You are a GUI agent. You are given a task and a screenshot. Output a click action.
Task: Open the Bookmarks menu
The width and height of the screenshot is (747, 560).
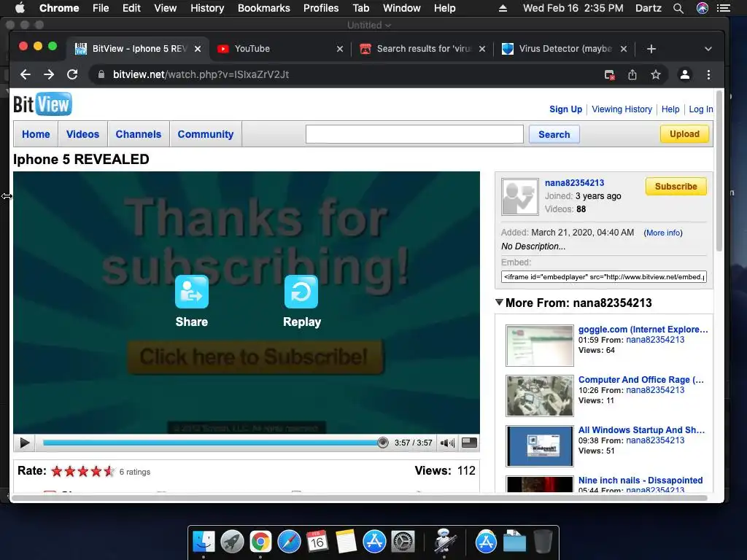click(264, 8)
